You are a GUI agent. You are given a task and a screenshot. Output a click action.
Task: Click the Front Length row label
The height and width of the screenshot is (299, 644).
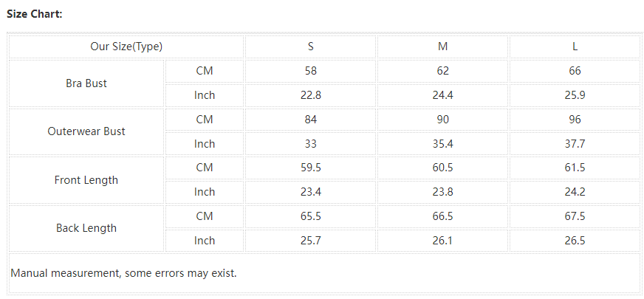(86, 180)
